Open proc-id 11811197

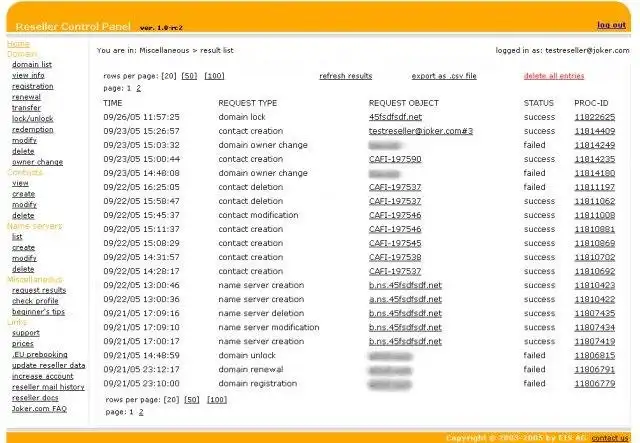(x=595, y=187)
